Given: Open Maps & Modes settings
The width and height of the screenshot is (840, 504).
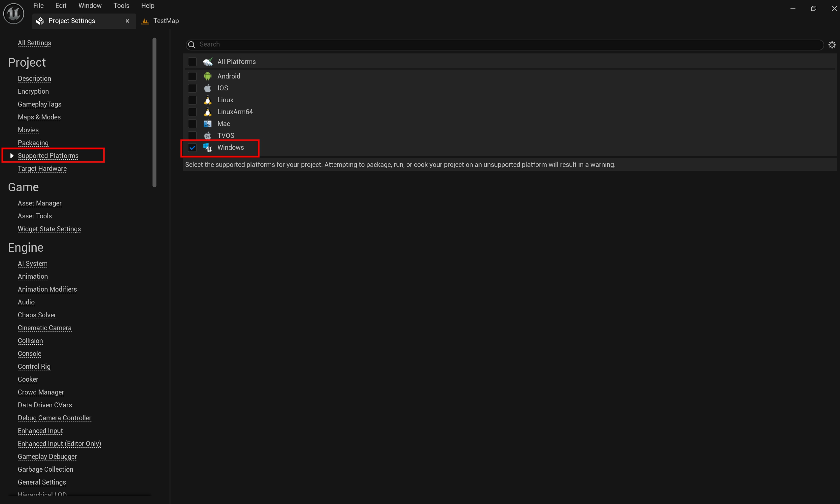Looking at the screenshot, I should [39, 117].
